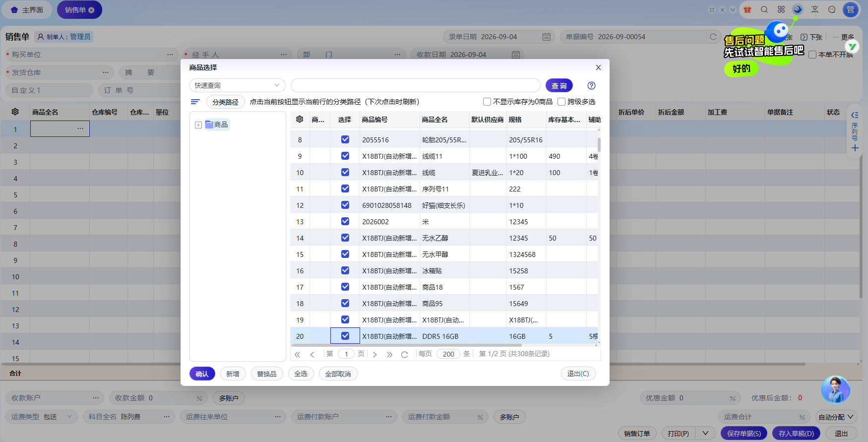The width and height of the screenshot is (868, 442).
Task: Go to 下张 document
Action: (x=811, y=37)
